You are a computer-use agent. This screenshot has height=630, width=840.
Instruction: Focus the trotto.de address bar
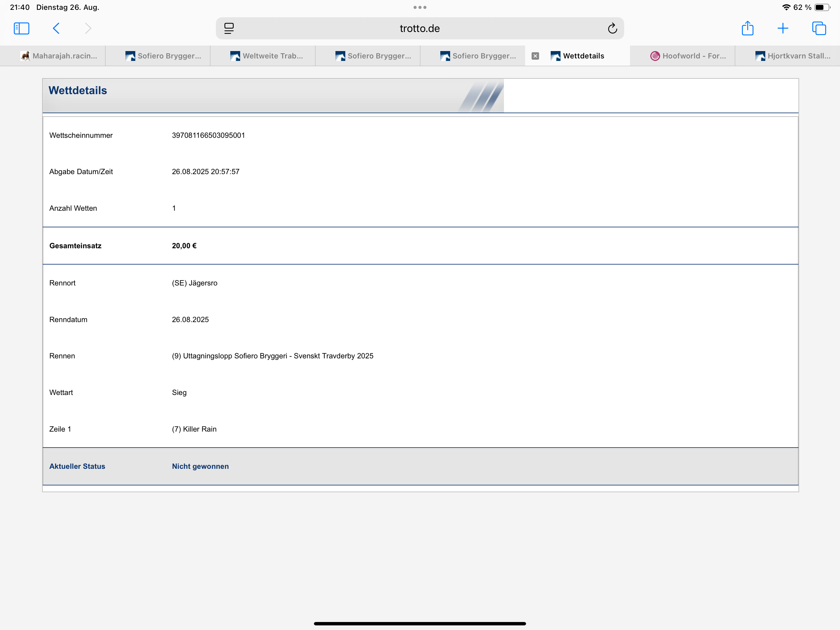[x=420, y=29]
